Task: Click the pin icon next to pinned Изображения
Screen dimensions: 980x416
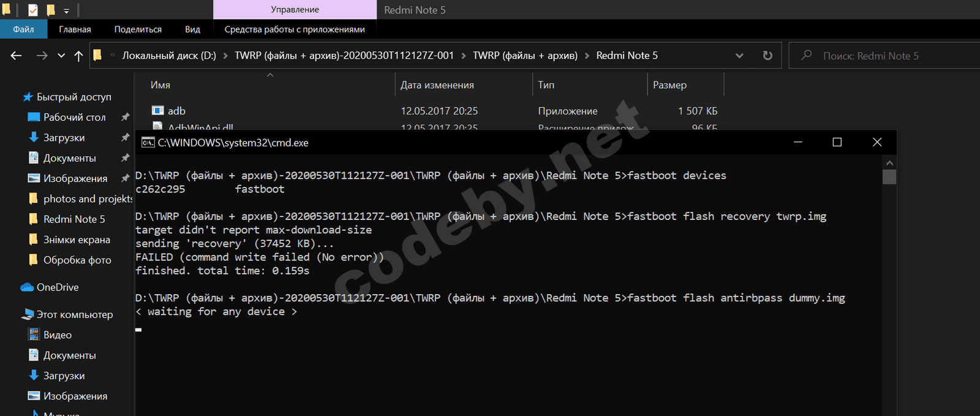Action: (x=125, y=178)
